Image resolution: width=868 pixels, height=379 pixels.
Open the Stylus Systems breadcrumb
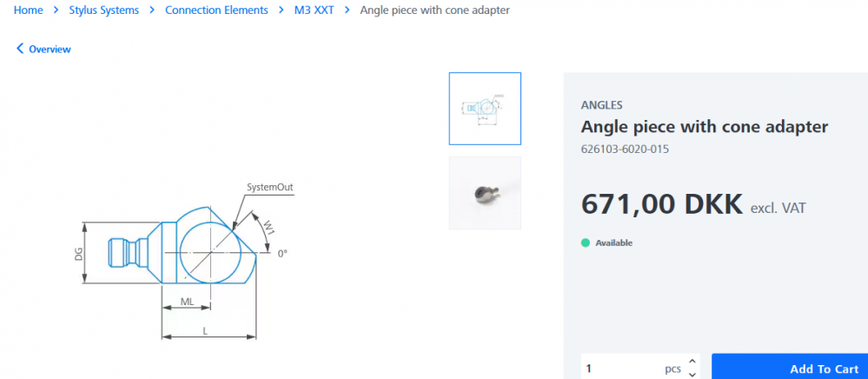[x=104, y=10]
